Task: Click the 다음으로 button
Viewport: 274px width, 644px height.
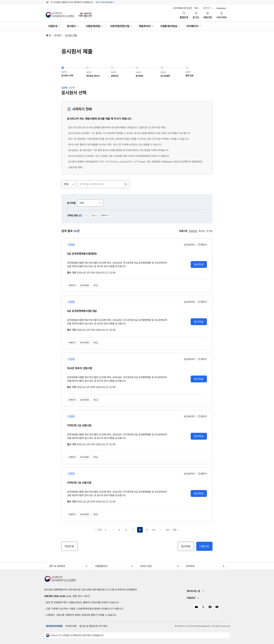Action: click(x=204, y=546)
